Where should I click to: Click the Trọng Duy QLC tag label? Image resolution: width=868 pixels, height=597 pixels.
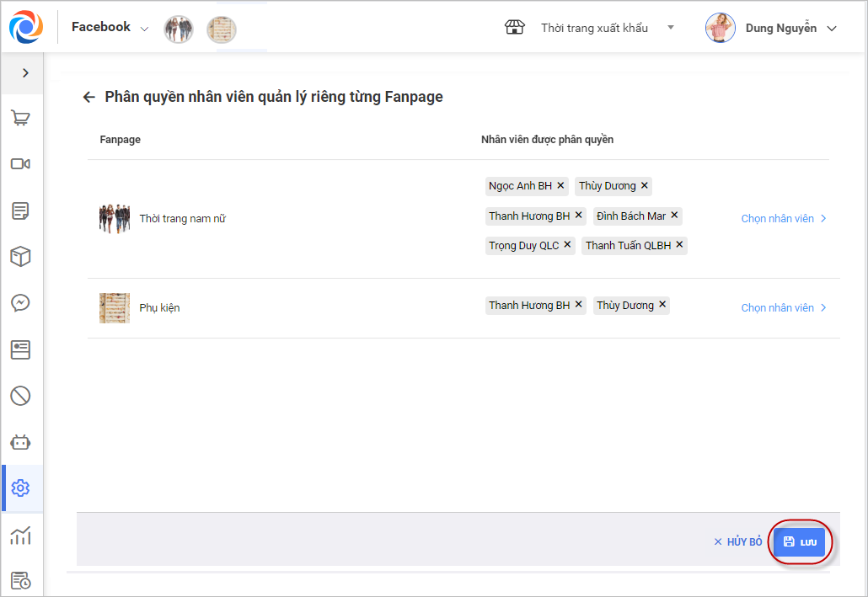coord(523,246)
